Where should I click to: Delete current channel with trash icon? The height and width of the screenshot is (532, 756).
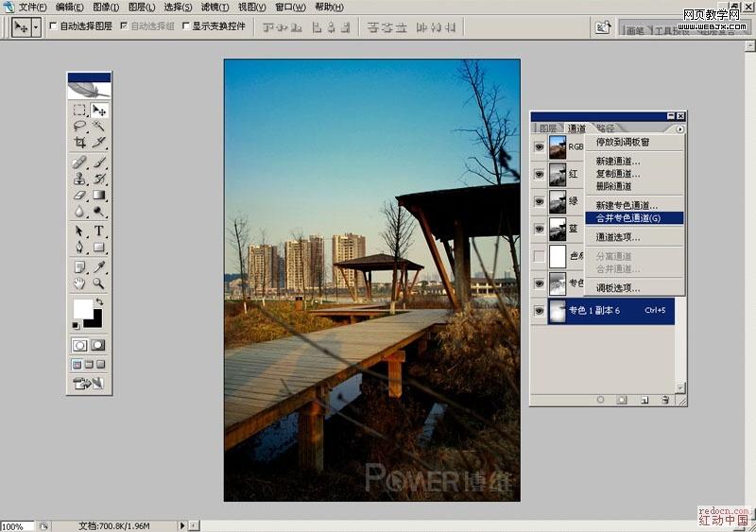click(665, 400)
